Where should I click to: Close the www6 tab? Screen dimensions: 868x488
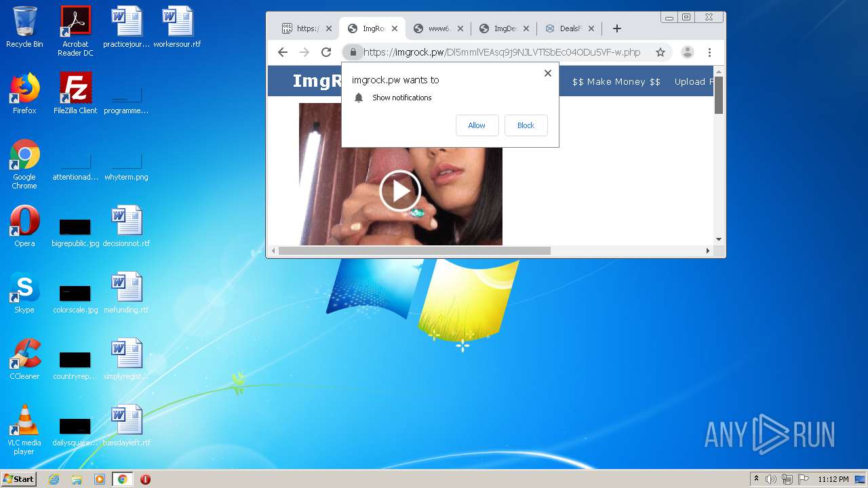tap(460, 28)
